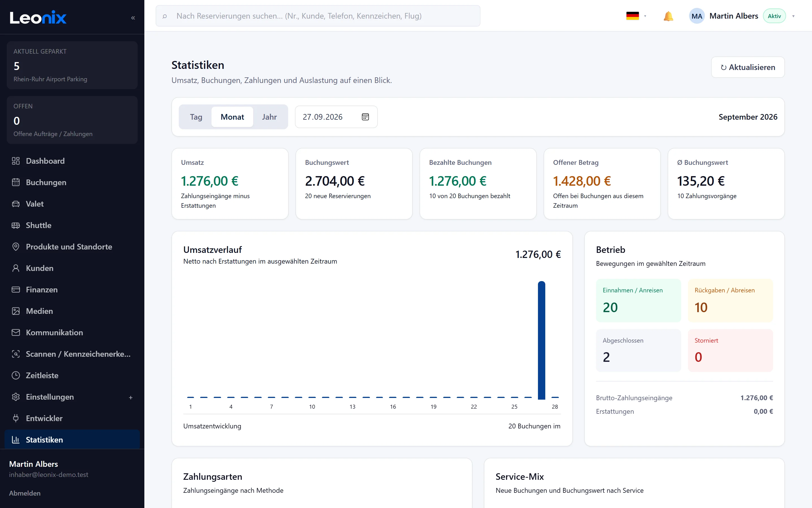Open Kunden in the sidebar

(x=72, y=268)
